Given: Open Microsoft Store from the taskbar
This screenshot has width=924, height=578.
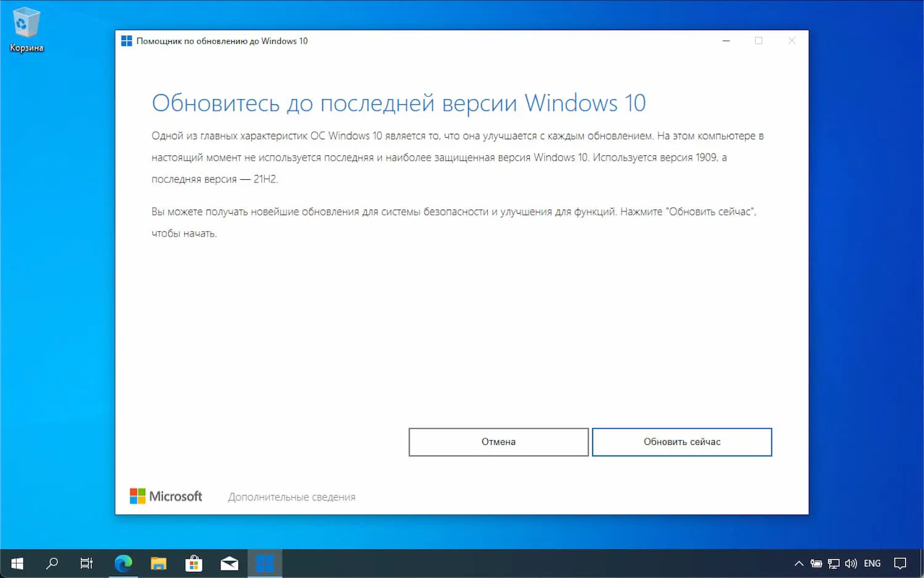Looking at the screenshot, I should [193, 563].
